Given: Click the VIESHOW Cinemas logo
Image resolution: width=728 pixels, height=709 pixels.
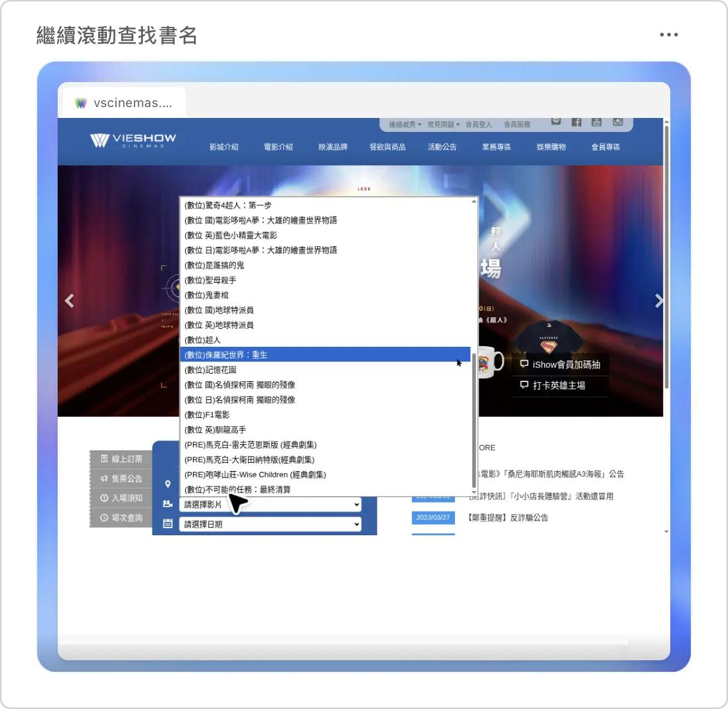Looking at the screenshot, I should [x=133, y=140].
